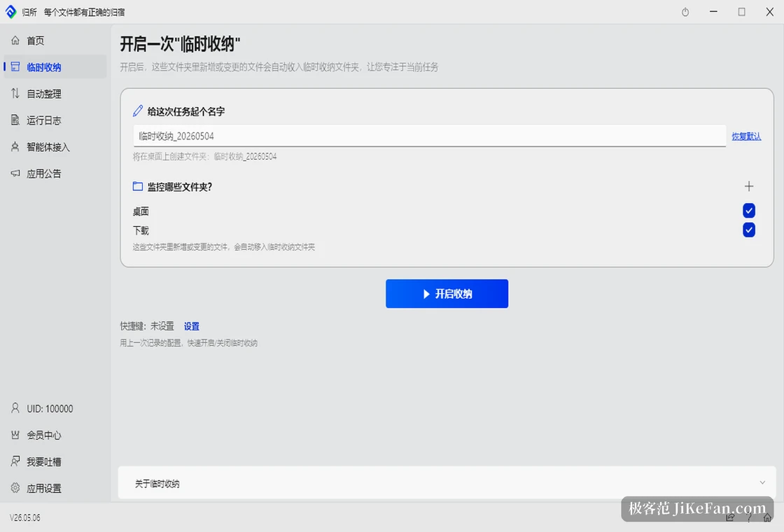784x532 pixels.
Task: Click the 桌面 folder row label
Action: (141, 211)
